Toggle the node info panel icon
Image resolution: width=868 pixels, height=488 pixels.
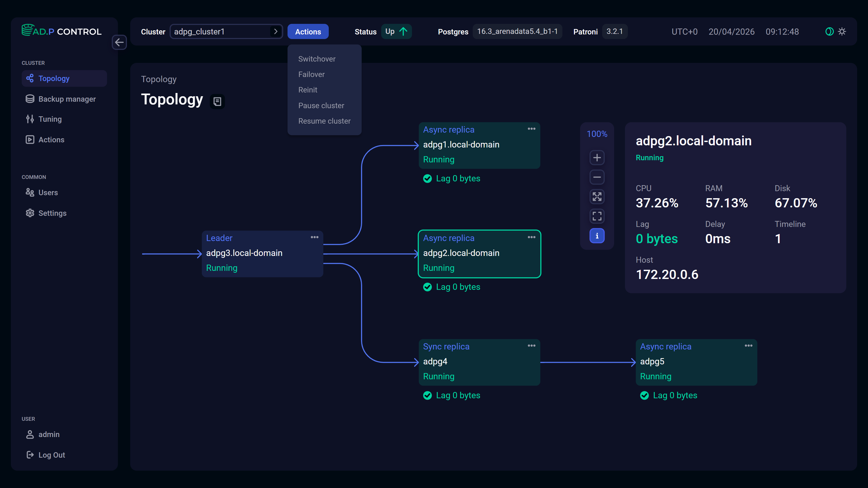click(597, 236)
